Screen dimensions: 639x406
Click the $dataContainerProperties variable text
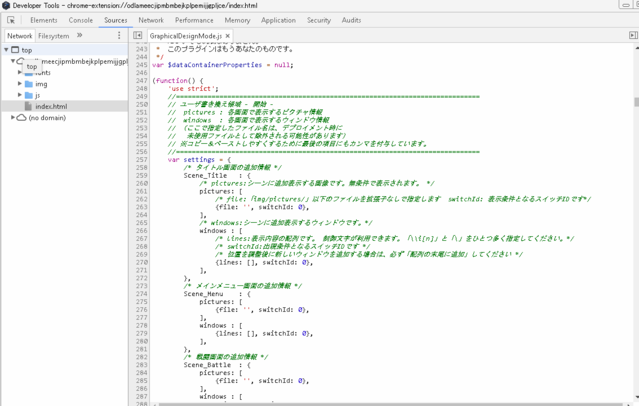coord(215,65)
